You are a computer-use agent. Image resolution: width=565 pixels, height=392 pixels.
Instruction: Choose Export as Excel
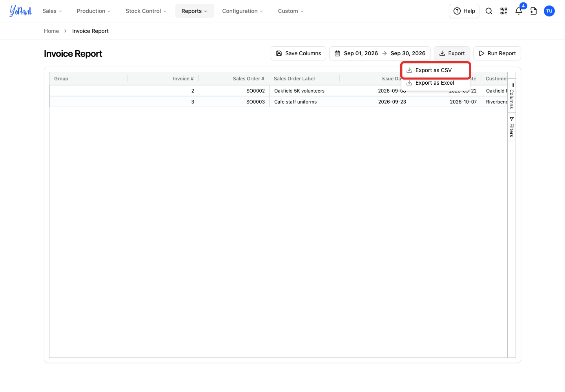(436, 83)
